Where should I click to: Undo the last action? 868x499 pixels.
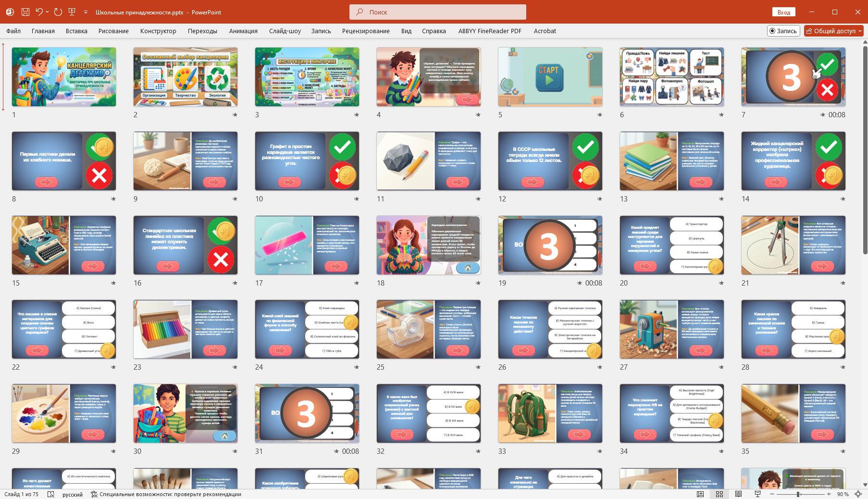pyautogui.click(x=39, y=12)
